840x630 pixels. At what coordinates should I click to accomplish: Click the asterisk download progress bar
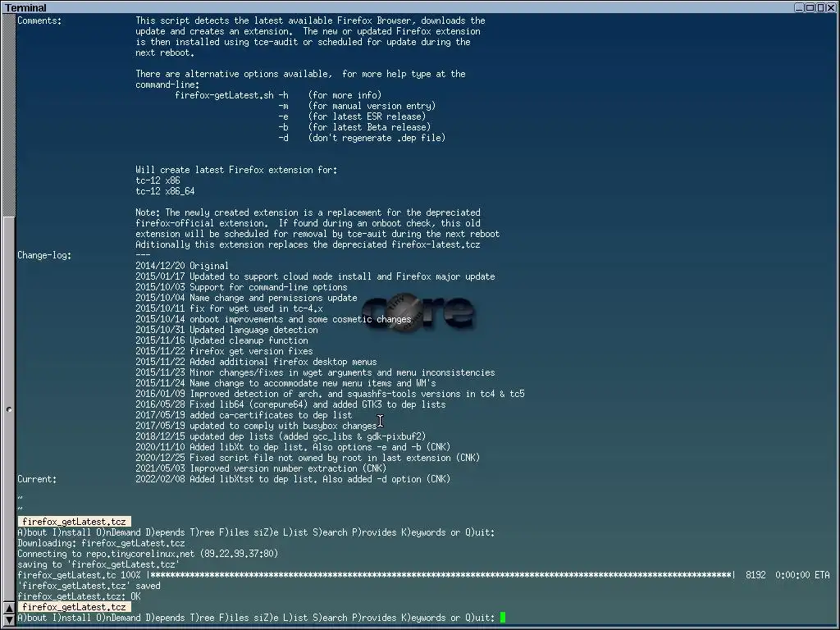(441, 575)
